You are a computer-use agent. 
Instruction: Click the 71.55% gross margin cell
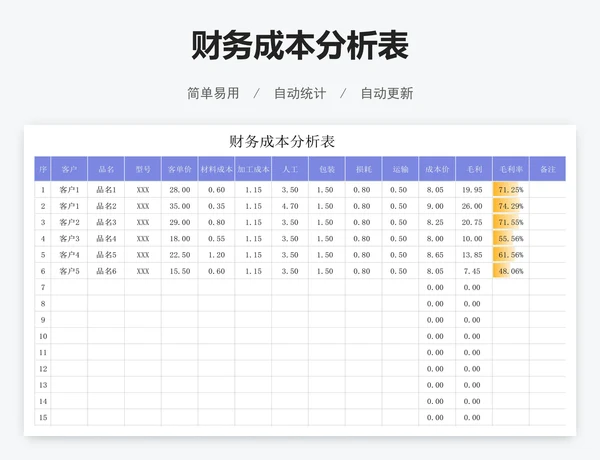click(x=511, y=222)
